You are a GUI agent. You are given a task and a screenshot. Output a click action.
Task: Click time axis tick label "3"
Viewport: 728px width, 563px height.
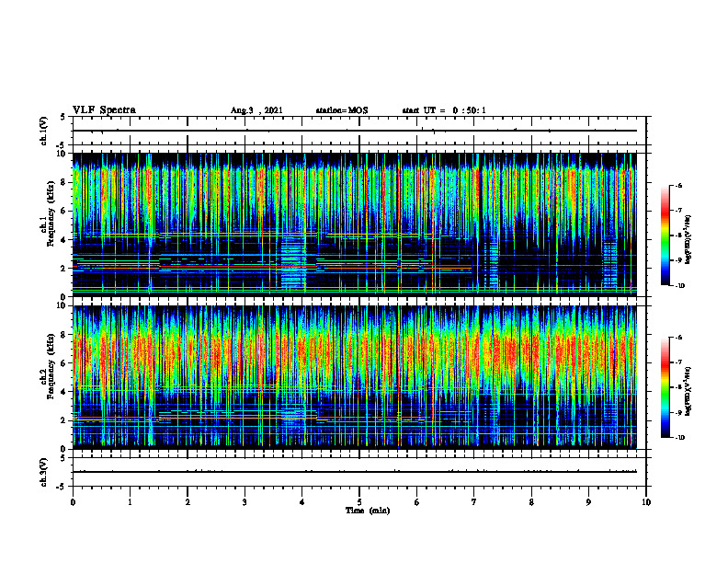tap(245, 502)
